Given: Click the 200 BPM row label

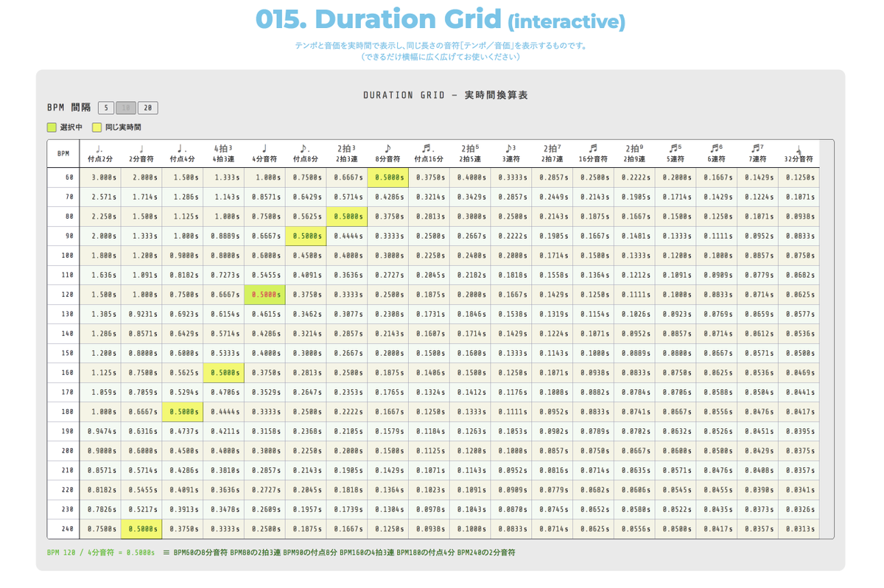Looking at the screenshot, I should tap(63, 451).
